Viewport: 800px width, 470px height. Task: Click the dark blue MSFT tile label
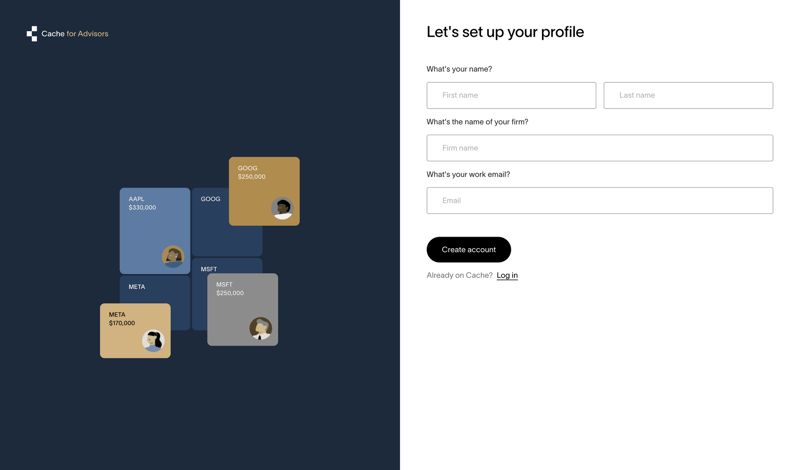(209, 269)
